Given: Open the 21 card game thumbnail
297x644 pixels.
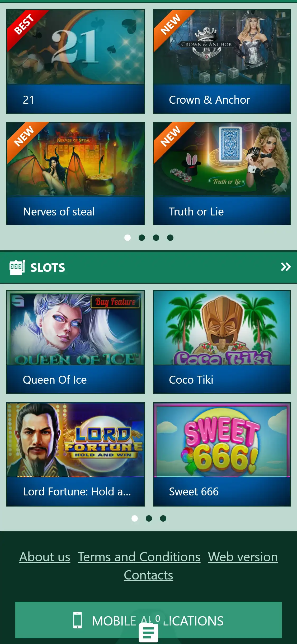Looking at the screenshot, I should pos(76,47).
